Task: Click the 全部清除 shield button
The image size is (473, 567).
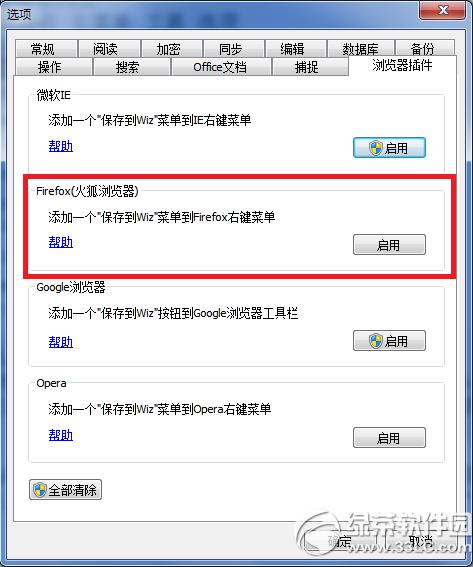Action: [x=65, y=490]
